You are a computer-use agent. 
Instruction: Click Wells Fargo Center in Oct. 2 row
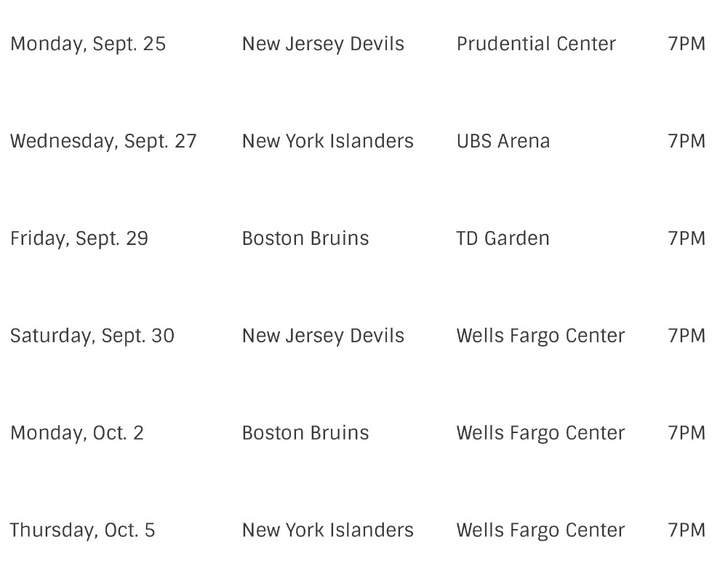pos(540,433)
